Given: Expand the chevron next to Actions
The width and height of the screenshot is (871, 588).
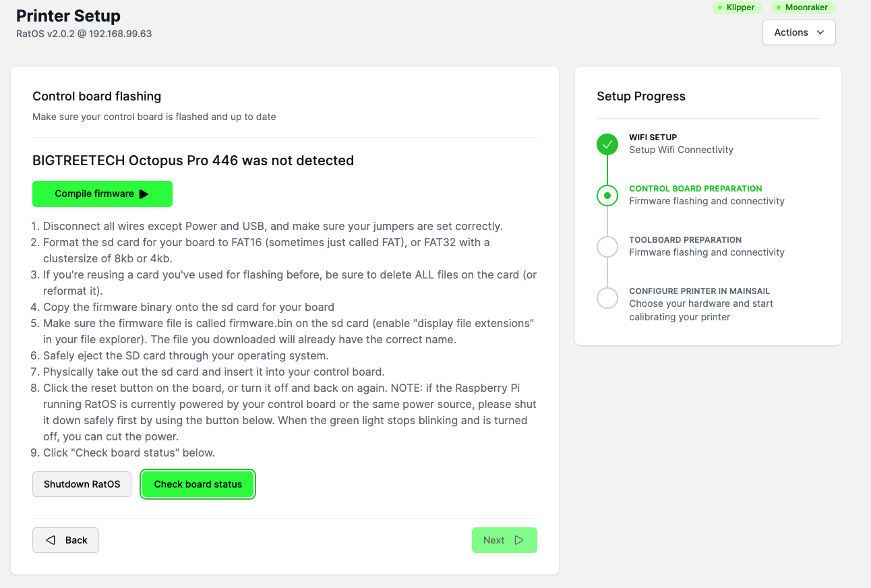Looking at the screenshot, I should pos(820,32).
